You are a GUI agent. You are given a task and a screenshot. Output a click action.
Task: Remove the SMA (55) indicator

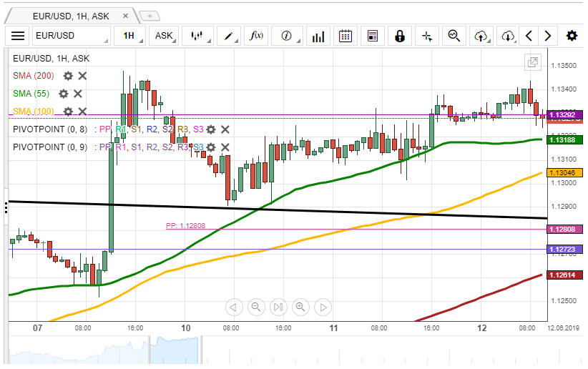tap(78, 94)
